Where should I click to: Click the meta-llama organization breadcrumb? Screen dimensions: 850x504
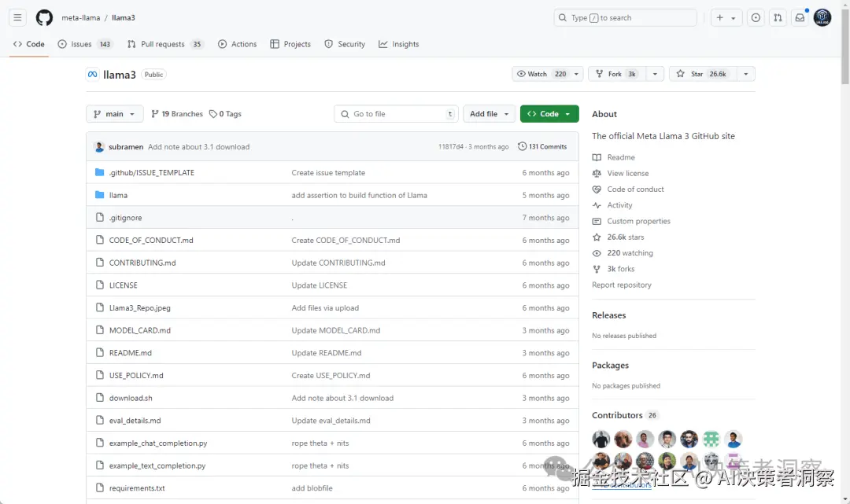(x=81, y=18)
